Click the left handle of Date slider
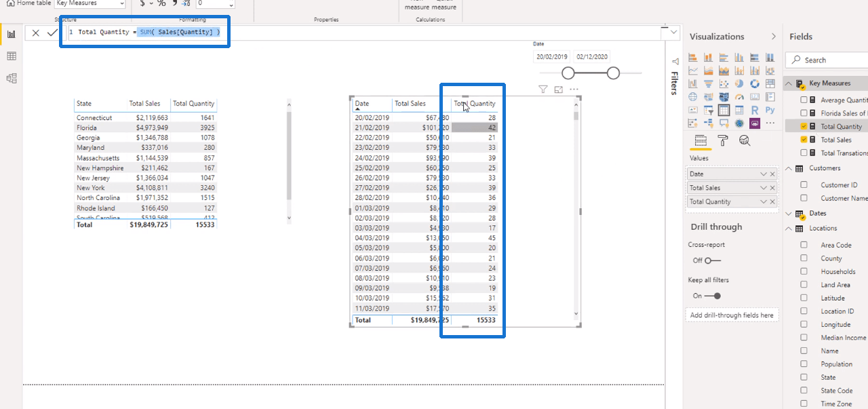The height and width of the screenshot is (409, 868). click(568, 73)
